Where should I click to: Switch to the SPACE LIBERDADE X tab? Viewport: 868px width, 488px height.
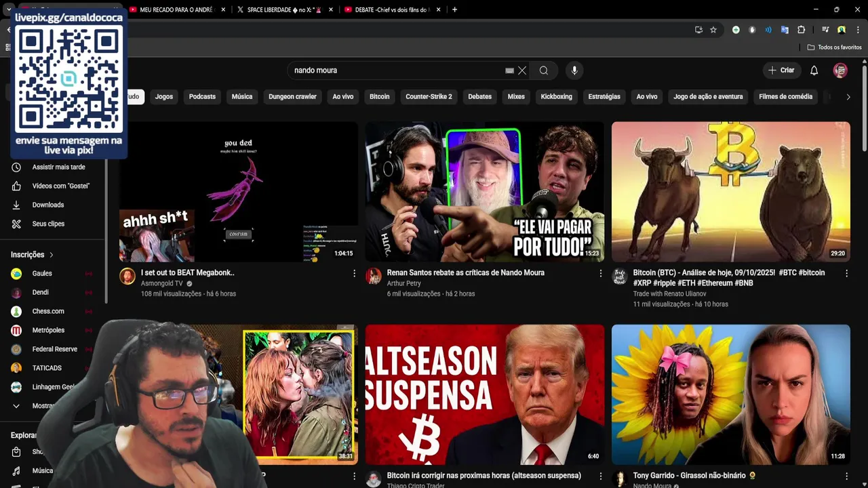285,9
